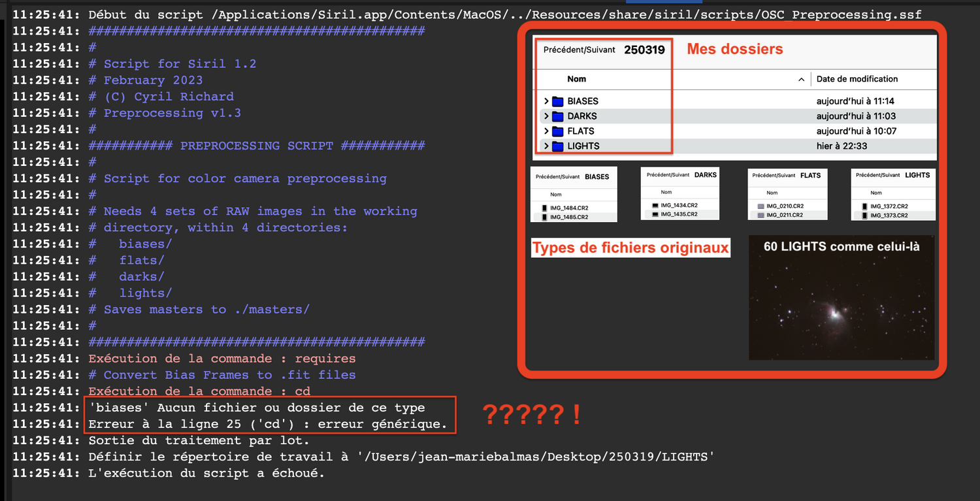Screen dimensions: 980x501
Task: Click the file icon beside IMG_1484.CR2
Action: click(x=544, y=208)
